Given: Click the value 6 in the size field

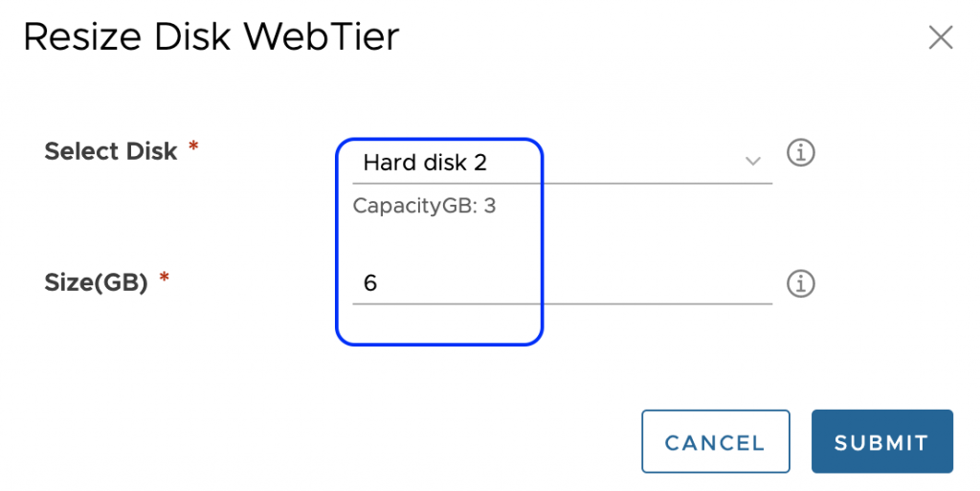Looking at the screenshot, I should [x=370, y=283].
